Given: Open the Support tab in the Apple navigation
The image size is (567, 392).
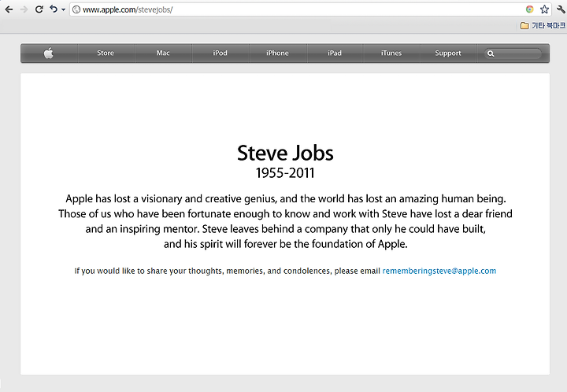Looking at the screenshot, I should (448, 53).
